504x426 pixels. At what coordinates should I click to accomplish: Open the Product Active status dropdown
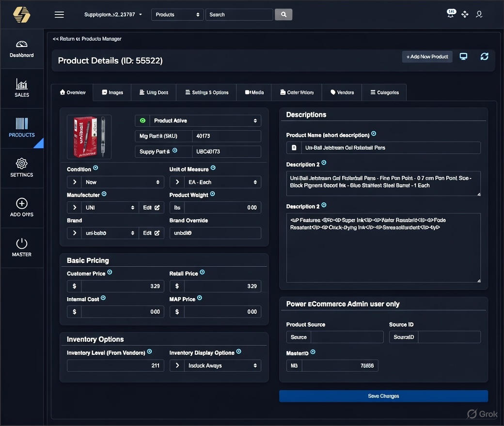204,121
